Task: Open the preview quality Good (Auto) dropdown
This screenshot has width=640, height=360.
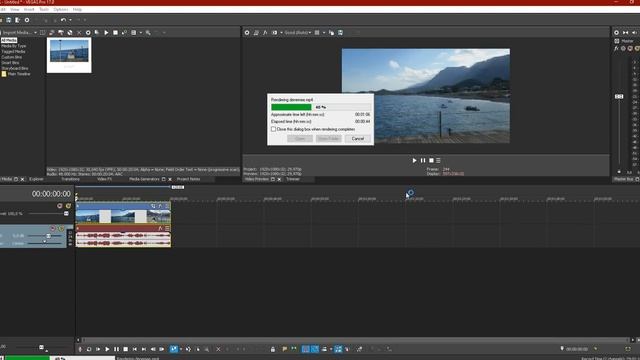Action: tap(298, 33)
